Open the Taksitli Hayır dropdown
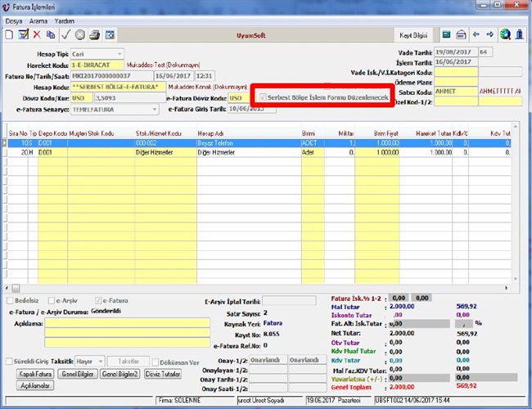Screen dimensions: 532x409 click(x=101, y=362)
